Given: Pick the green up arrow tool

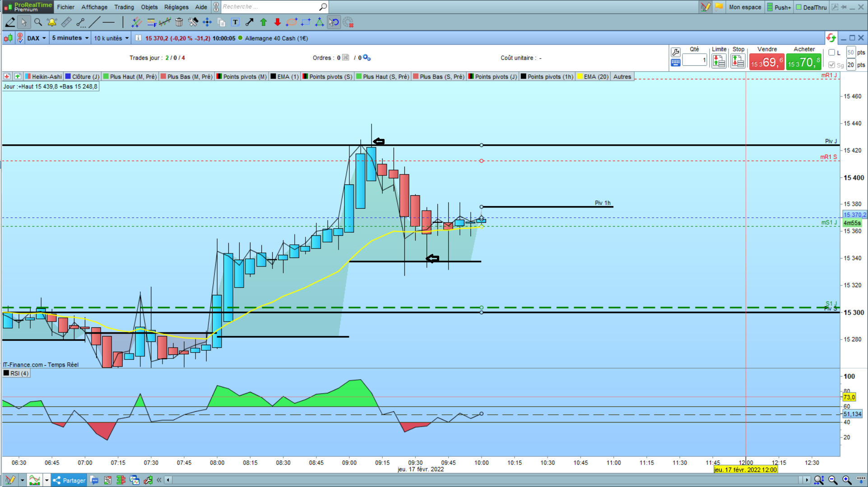Looking at the screenshot, I should coord(264,22).
